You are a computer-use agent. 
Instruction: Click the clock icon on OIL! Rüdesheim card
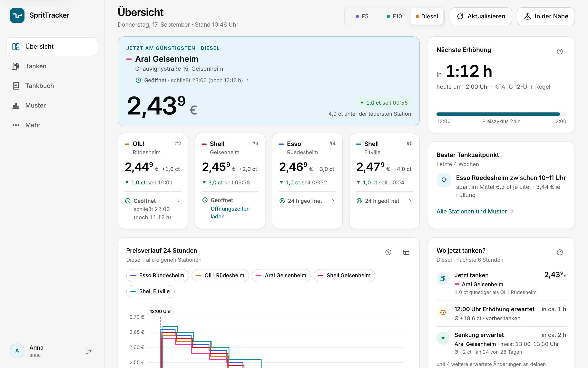point(128,201)
